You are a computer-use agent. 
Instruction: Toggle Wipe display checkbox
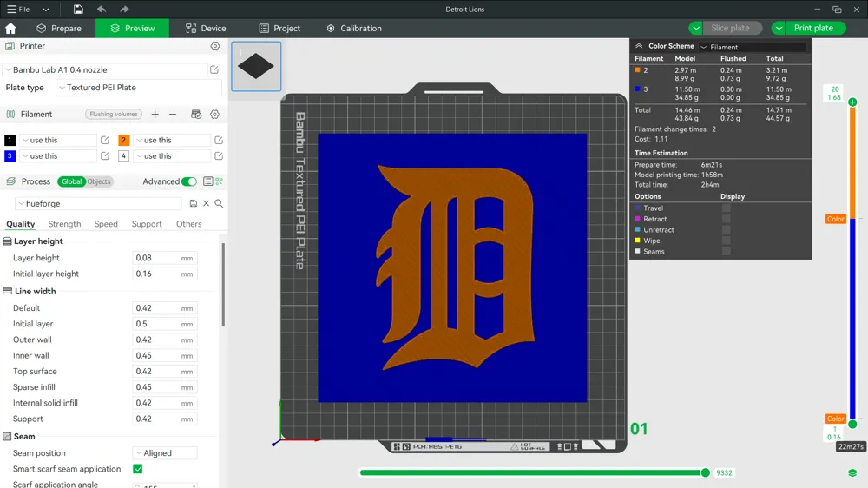coord(727,241)
